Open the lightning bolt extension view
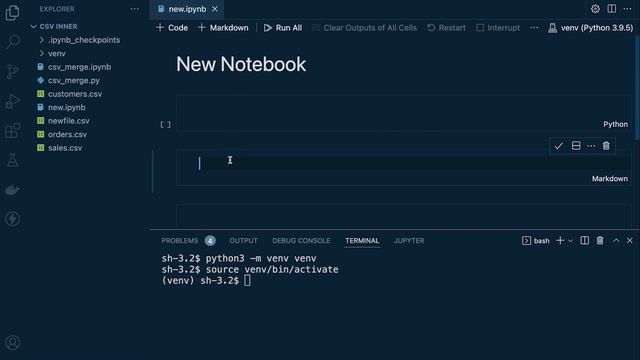The image size is (640, 360). tap(12, 219)
